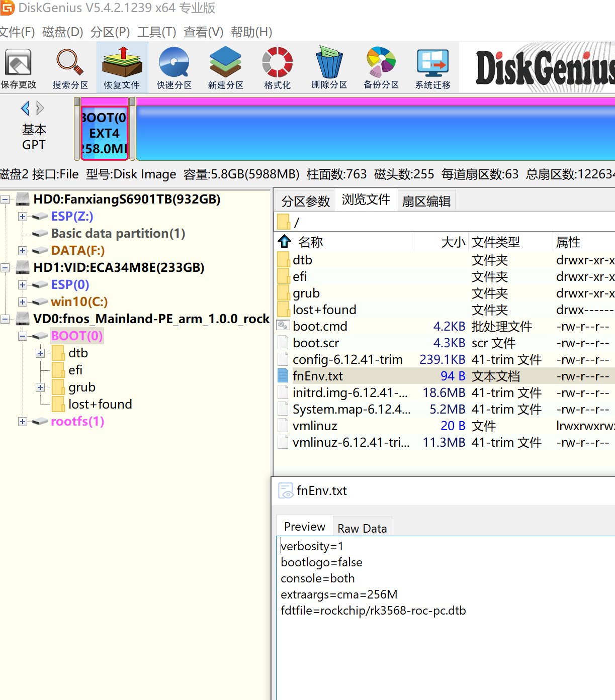615x700 pixels.
Task: Click the 名称 column header
Action: [310, 242]
